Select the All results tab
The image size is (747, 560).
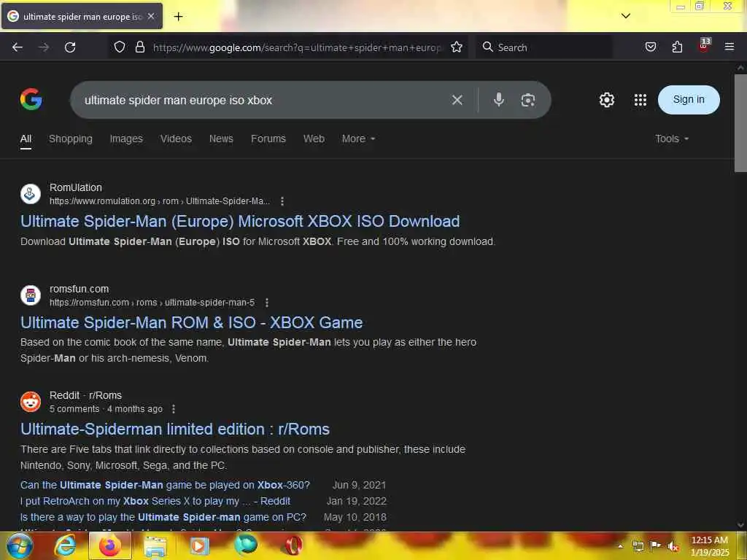click(26, 139)
